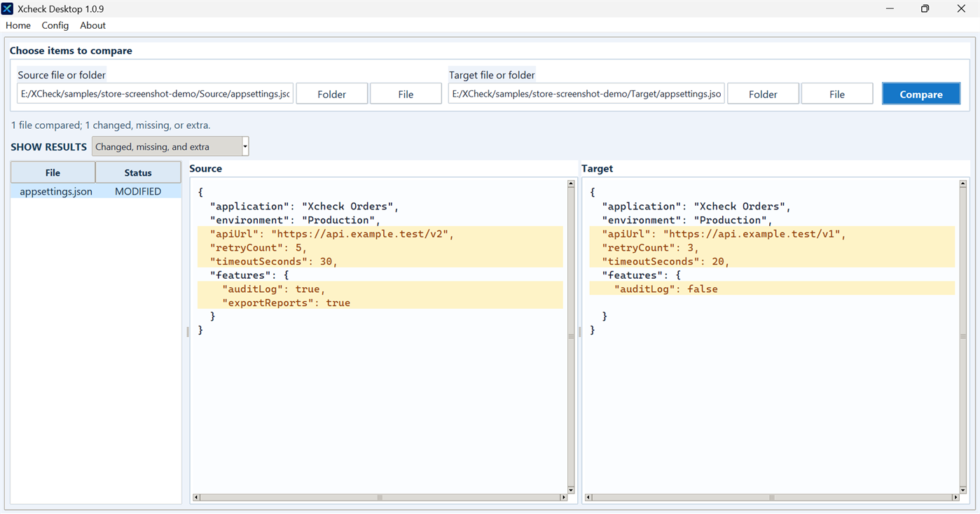980x514 pixels.
Task: Click the "timeoutSeconds": 20 line in Target
Action: (x=772, y=261)
